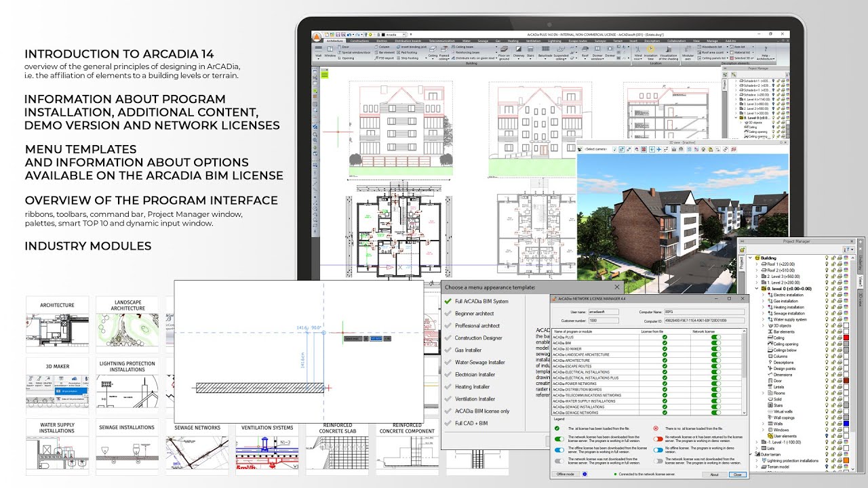The image size is (868, 488).
Task: Open the Wind rose tool
Action: click(x=637, y=53)
